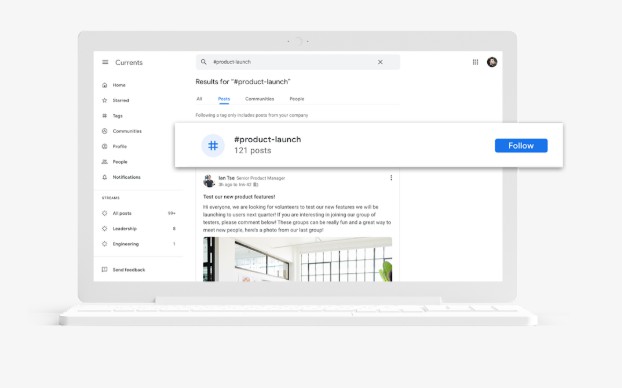Clear the search with the X icon
This screenshot has width=622, height=388.
[x=380, y=62]
